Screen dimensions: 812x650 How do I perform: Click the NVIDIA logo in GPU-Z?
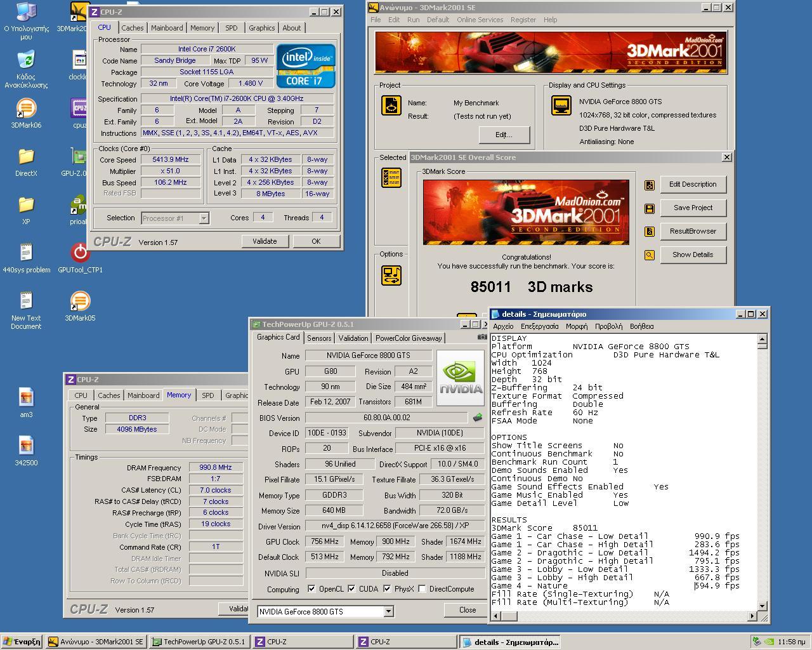(x=461, y=378)
